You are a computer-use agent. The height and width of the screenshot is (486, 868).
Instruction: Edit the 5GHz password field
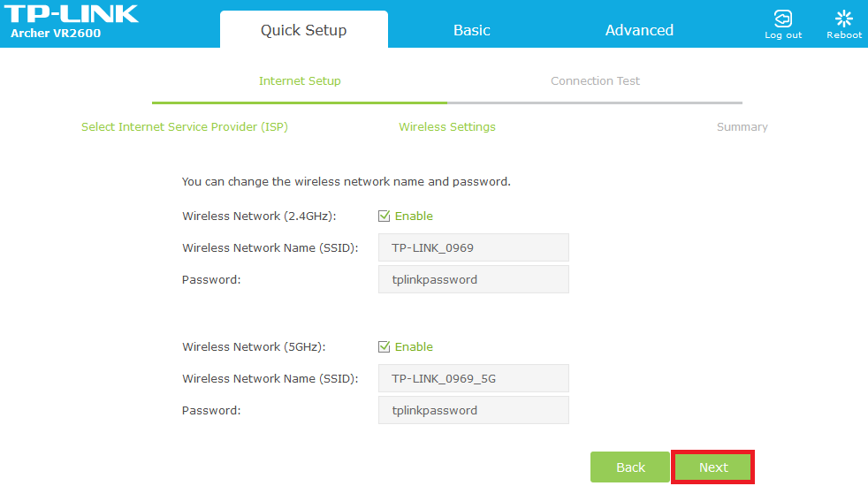point(473,410)
